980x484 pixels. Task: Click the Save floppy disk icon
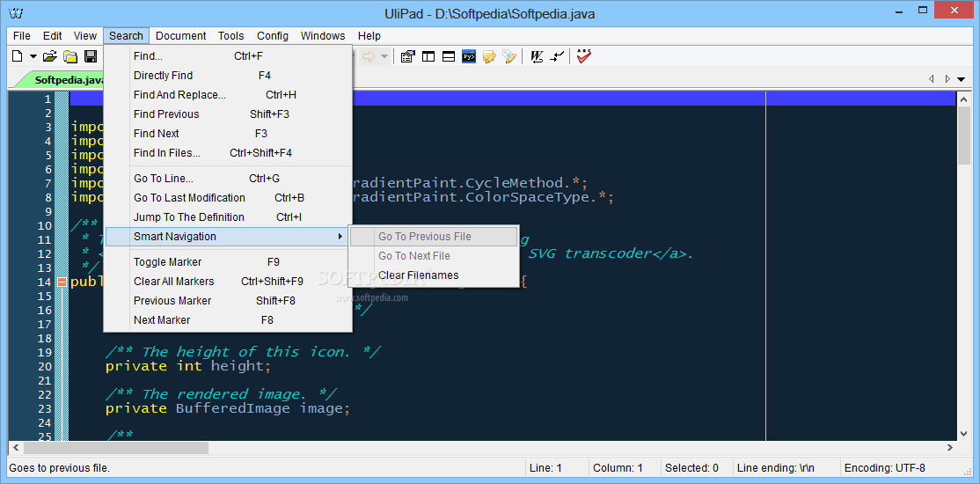pos(91,57)
